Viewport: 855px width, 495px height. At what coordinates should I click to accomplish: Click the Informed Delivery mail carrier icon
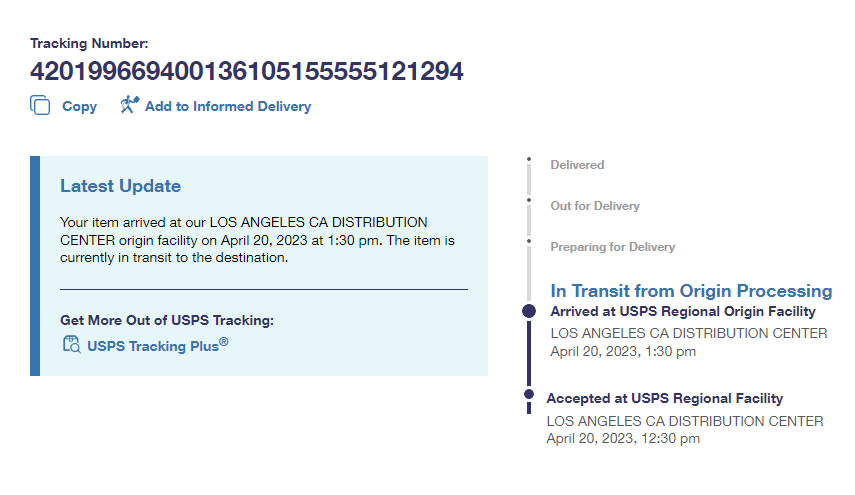tap(129, 105)
